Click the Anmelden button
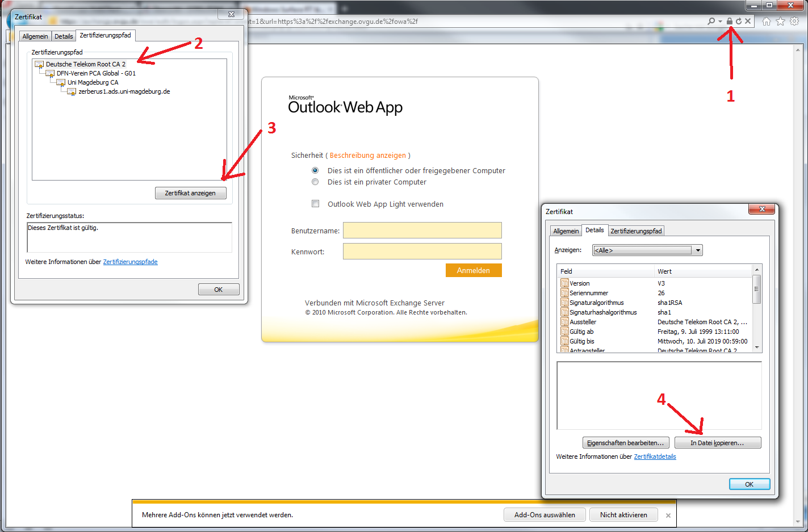The width and height of the screenshot is (808, 532). [474, 270]
